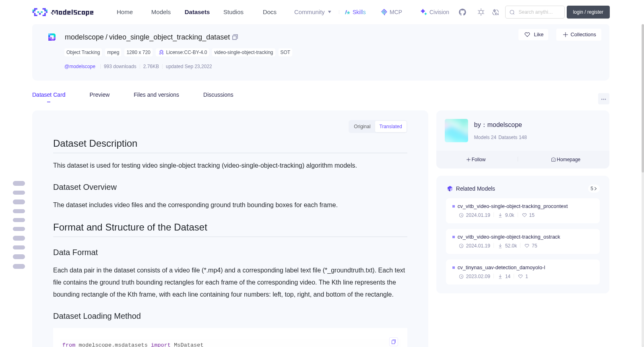The width and height of the screenshot is (644, 347).
Task: Click the Skills icon in navbar
Action: point(347,12)
